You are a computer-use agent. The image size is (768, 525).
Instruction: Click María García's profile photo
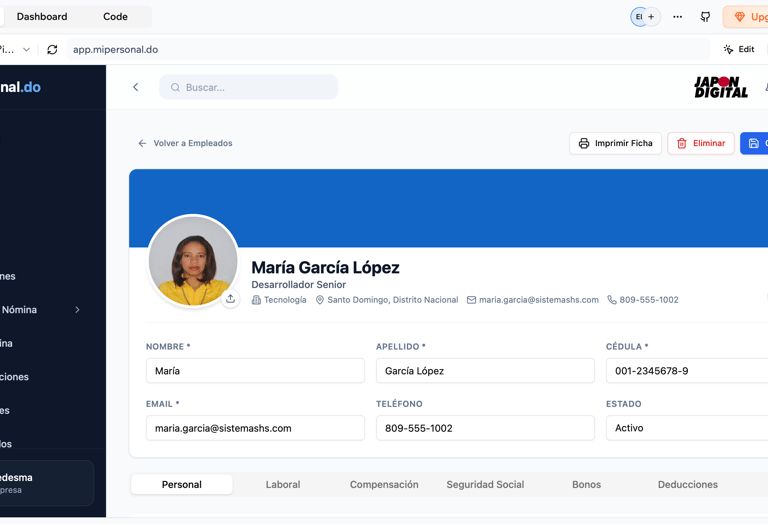[193, 261]
